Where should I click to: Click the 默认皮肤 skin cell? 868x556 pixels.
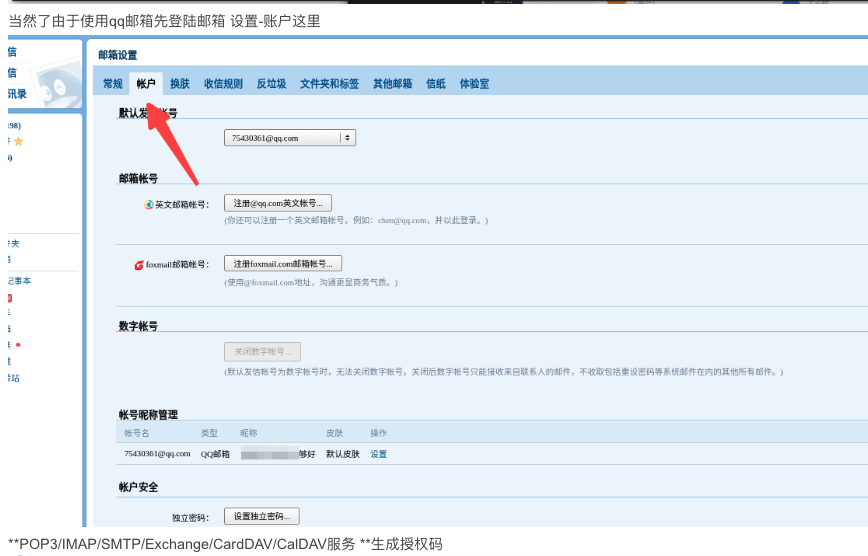343,454
